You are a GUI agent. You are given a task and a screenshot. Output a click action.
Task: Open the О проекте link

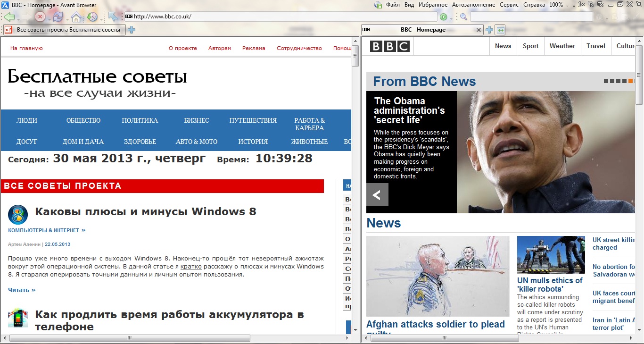182,48
